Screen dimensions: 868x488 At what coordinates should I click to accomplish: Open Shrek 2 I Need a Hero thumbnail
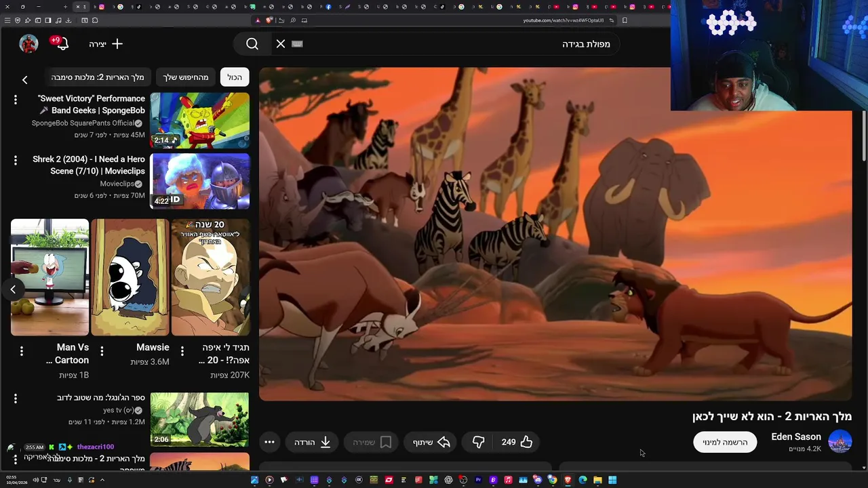[199, 181]
